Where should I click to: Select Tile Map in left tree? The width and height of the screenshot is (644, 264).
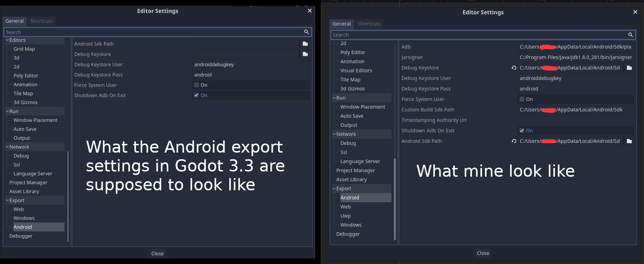pos(23,93)
